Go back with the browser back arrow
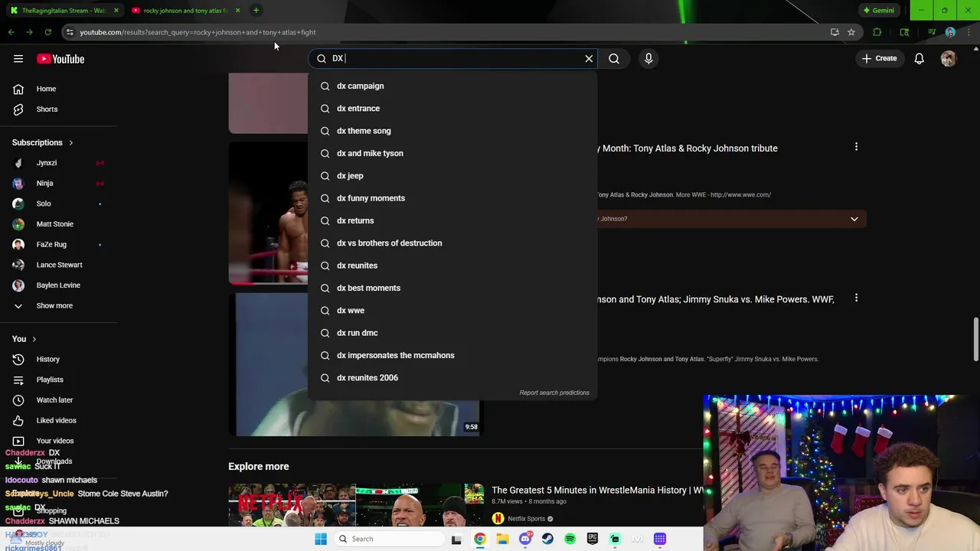The width and height of the screenshot is (980, 551). tap(11, 32)
